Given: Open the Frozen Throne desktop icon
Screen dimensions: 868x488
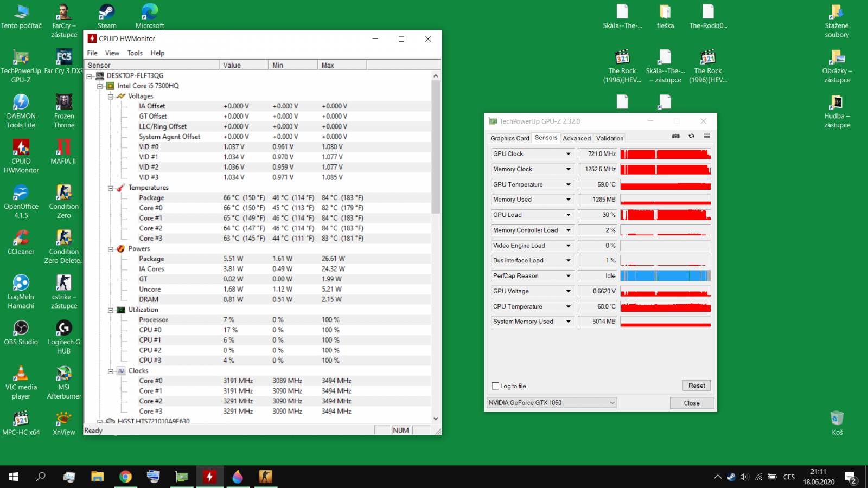Looking at the screenshot, I should pyautogui.click(x=64, y=111).
